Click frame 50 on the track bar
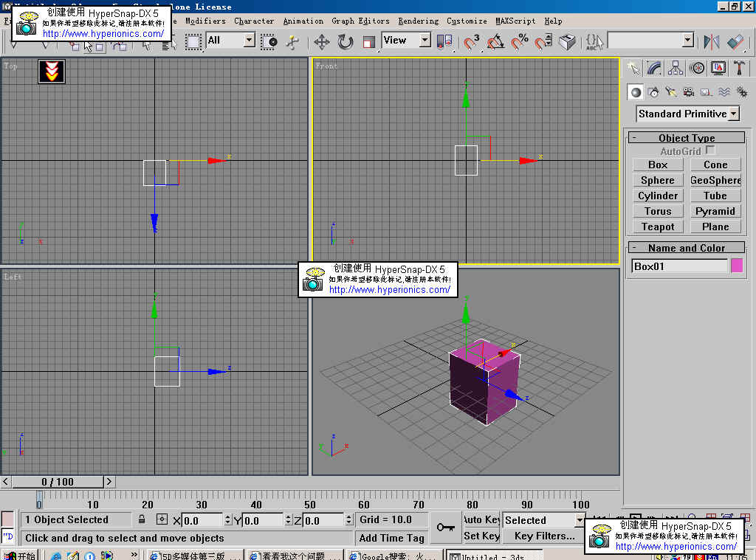This screenshot has width=756, height=560. [x=310, y=505]
